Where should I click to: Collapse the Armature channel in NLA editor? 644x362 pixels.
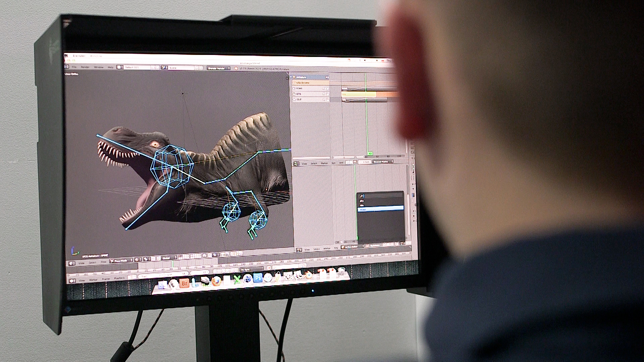291,77
